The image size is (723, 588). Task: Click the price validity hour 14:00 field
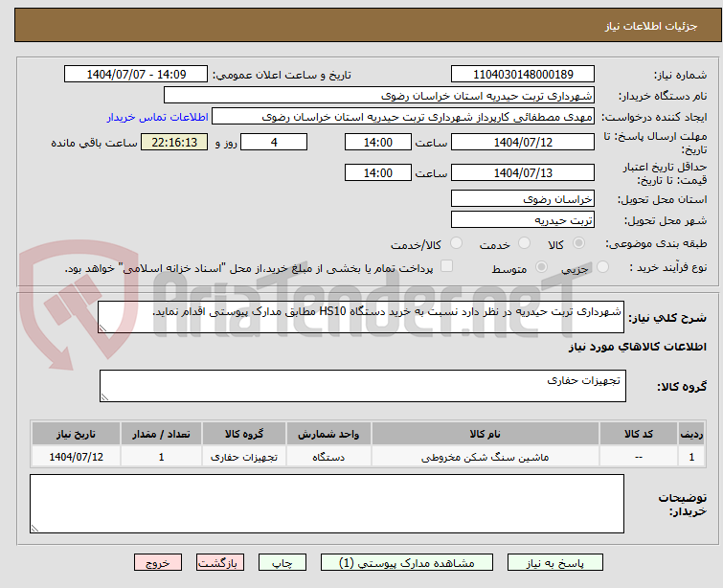[377, 173]
